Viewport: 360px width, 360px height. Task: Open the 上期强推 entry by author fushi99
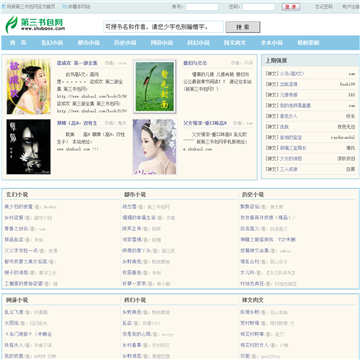point(289,84)
